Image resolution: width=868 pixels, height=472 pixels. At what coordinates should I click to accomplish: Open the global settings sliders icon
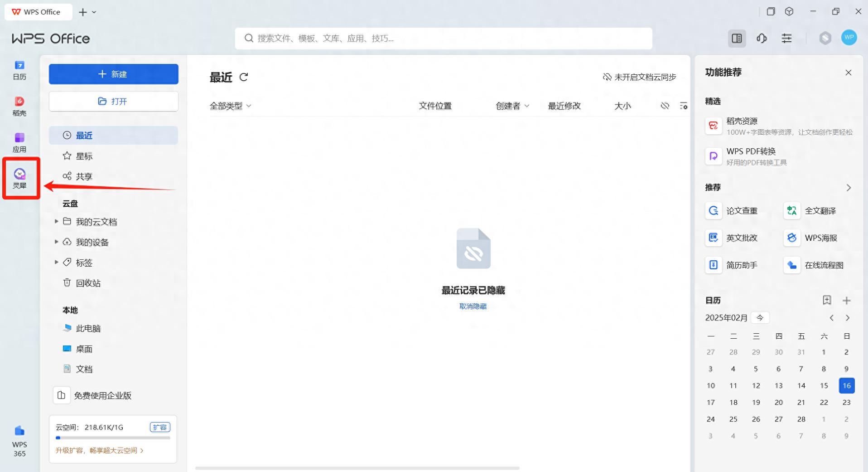point(787,39)
